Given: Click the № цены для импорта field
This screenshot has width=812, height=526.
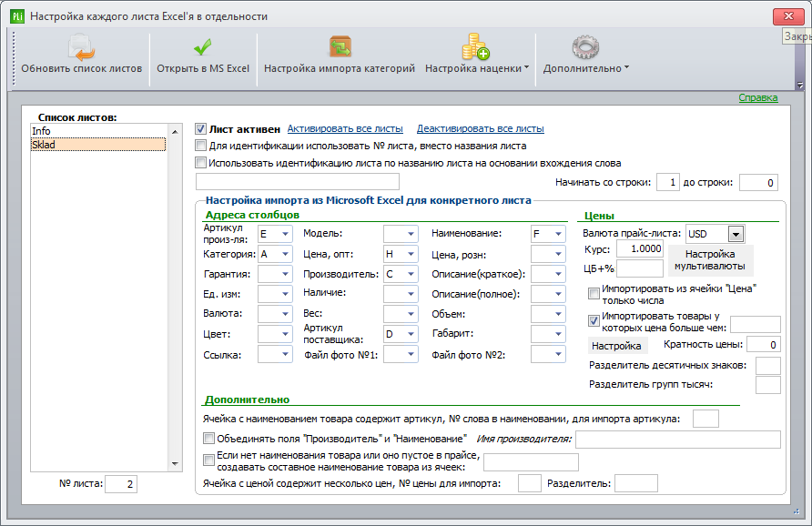Looking at the screenshot, I should point(529,483).
